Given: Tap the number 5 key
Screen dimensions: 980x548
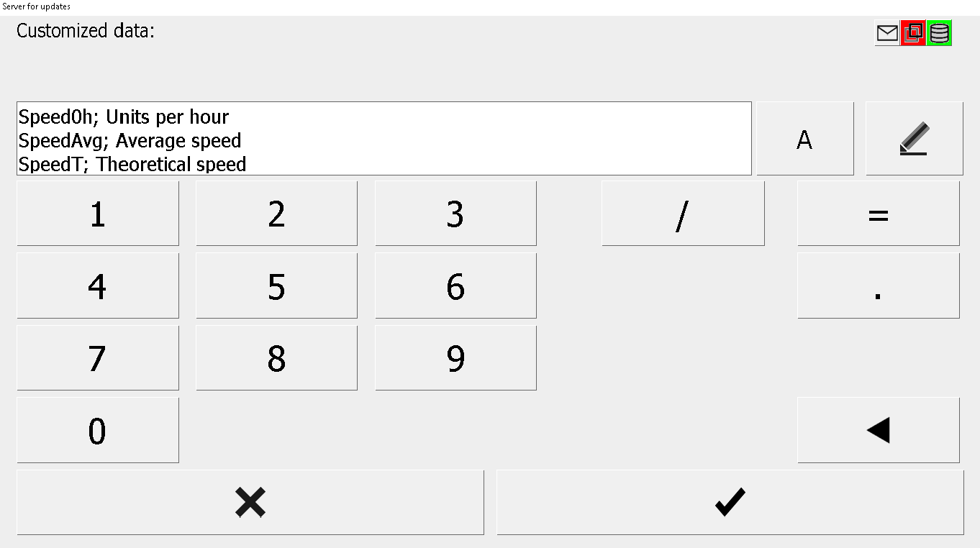Looking at the screenshot, I should coord(276,286).
